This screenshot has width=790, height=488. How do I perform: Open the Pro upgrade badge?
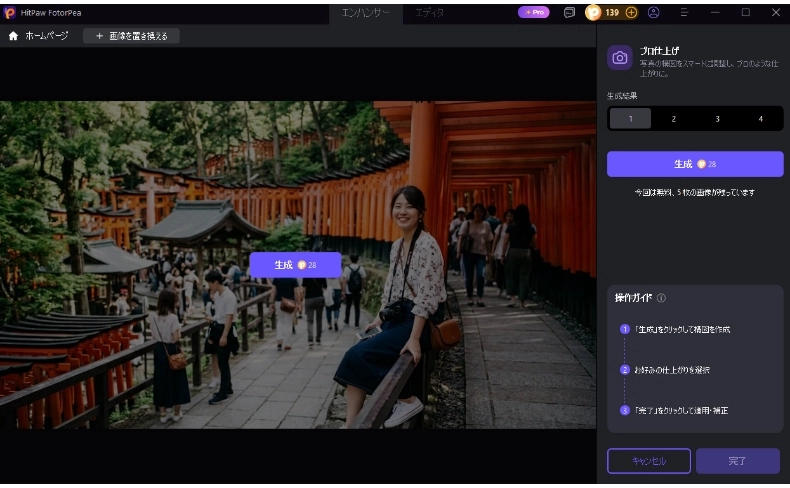[534, 12]
